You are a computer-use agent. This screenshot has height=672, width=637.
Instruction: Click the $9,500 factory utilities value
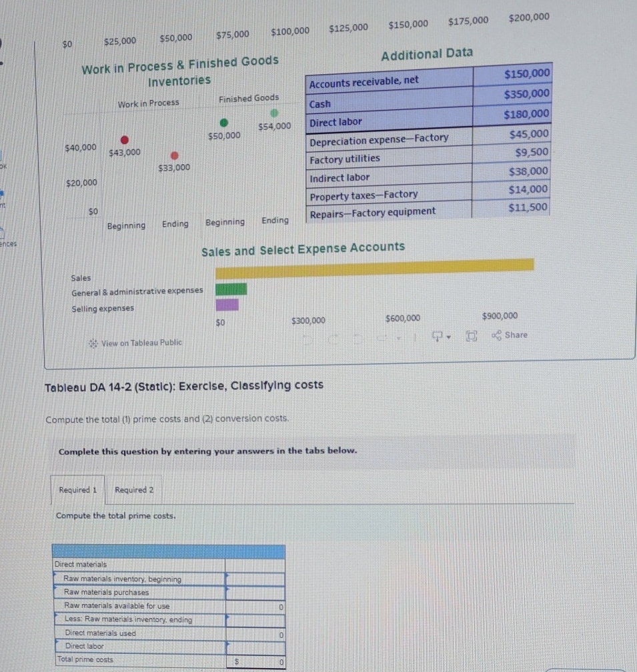pyautogui.click(x=532, y=152)
